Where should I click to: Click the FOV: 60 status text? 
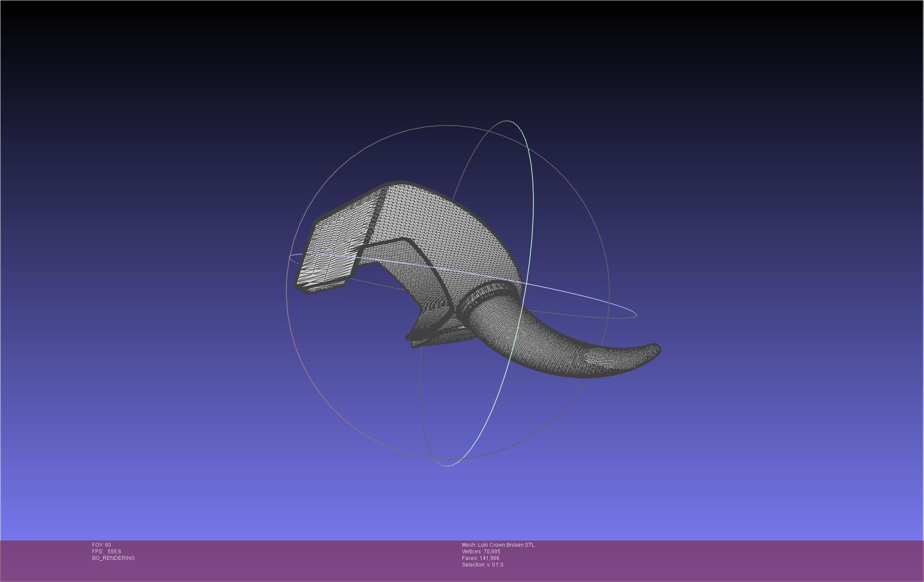coord(101,545)
